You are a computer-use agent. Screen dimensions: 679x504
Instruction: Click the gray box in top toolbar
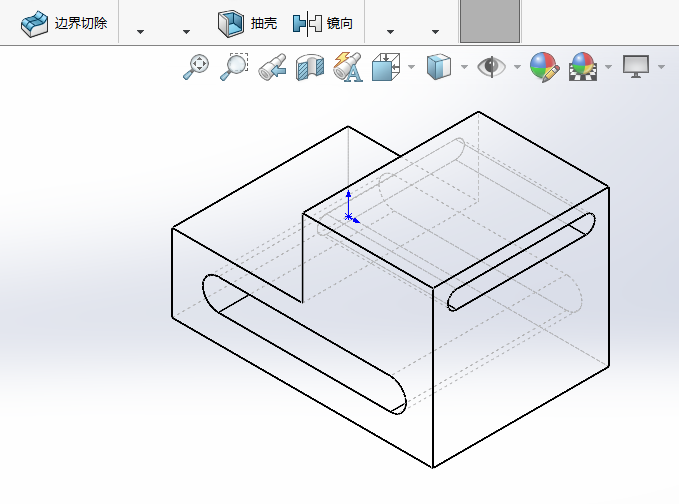tap(490, 21)
